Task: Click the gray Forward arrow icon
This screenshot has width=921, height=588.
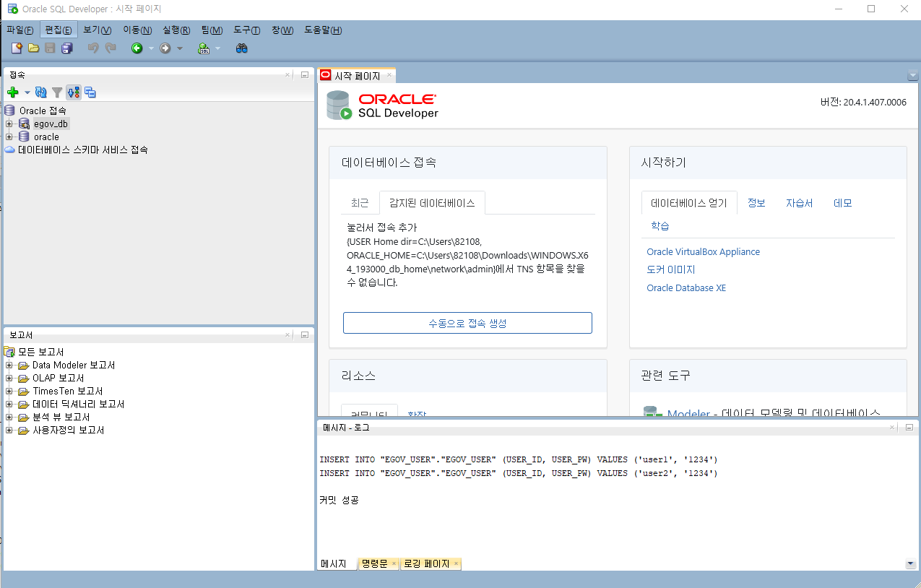Action: [x=165, y=48]
